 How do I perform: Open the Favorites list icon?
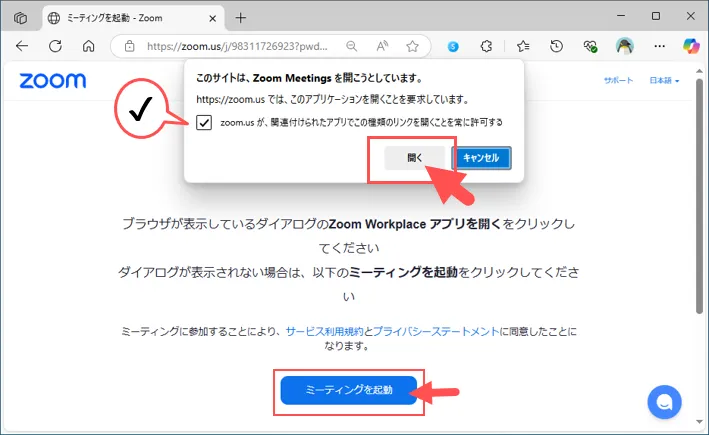click(523, 46)
